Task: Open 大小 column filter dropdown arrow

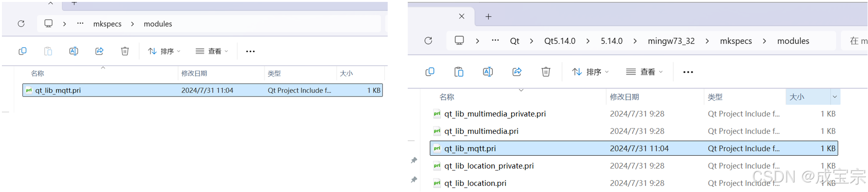Action: [835, 97]
